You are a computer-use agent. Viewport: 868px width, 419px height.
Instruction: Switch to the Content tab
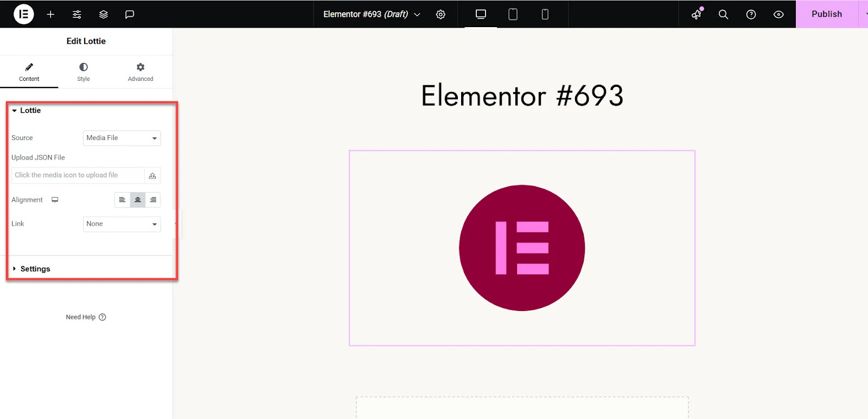coord(29,72)
